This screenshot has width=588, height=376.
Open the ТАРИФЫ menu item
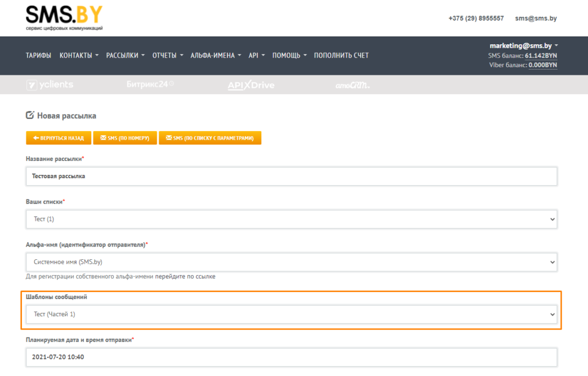[38, 56]
